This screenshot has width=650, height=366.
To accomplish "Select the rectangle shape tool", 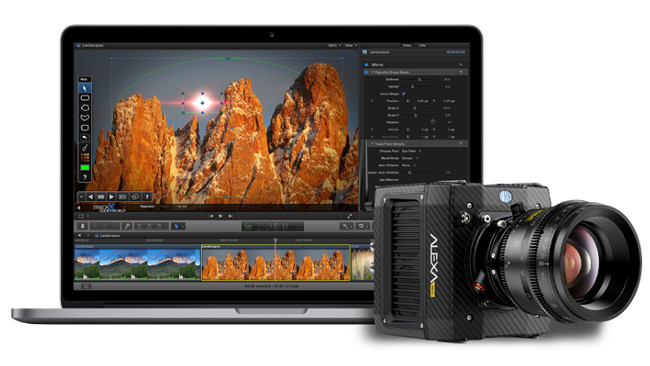I will click(x=85, y=98).
